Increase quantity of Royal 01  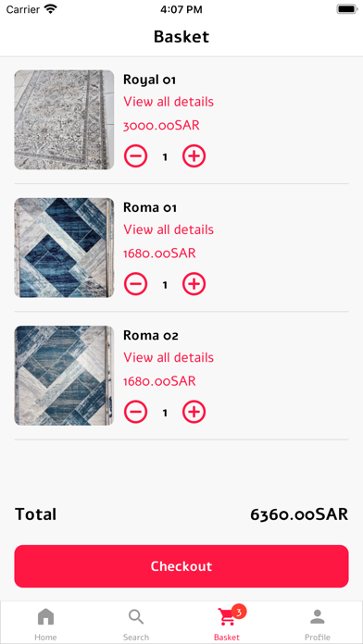[194, 156]
